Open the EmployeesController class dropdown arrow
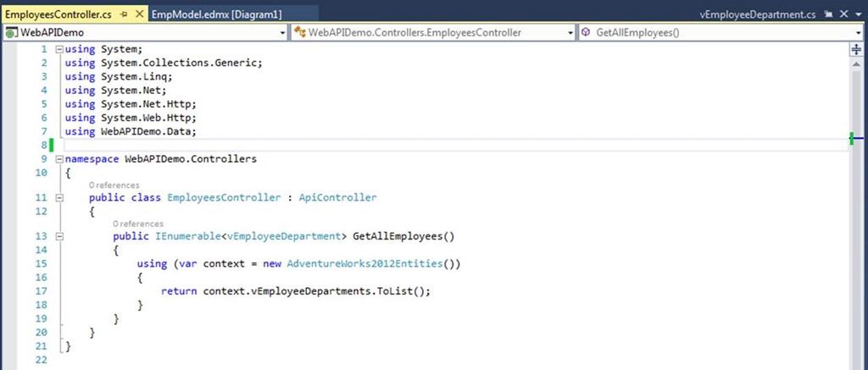This screenshot has height=370, width=868. [x=571, y=33]
